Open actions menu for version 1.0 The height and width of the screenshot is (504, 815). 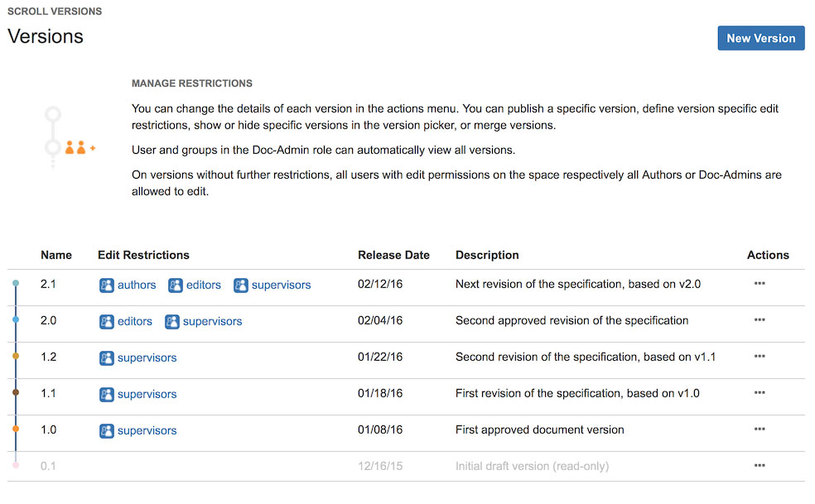point(760,430)
